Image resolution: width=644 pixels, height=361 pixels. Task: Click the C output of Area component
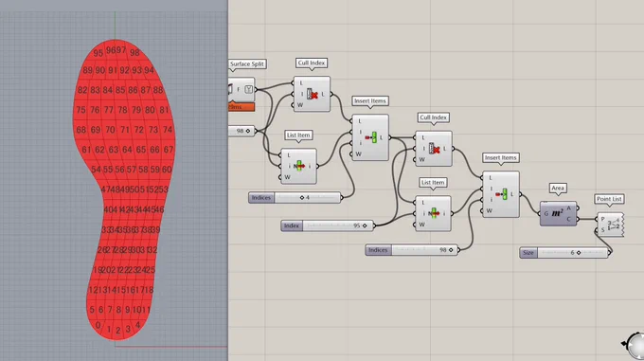point(569,219)
